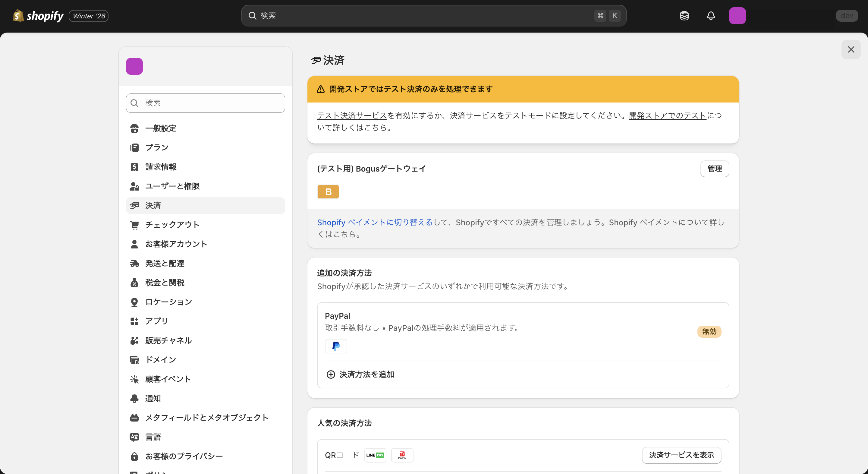The width and height of the screenshot is (868, 474).
Task: Open the Shopifyペイメントに切り替える link
Action: pyautogui.click(x=374, y=222)
